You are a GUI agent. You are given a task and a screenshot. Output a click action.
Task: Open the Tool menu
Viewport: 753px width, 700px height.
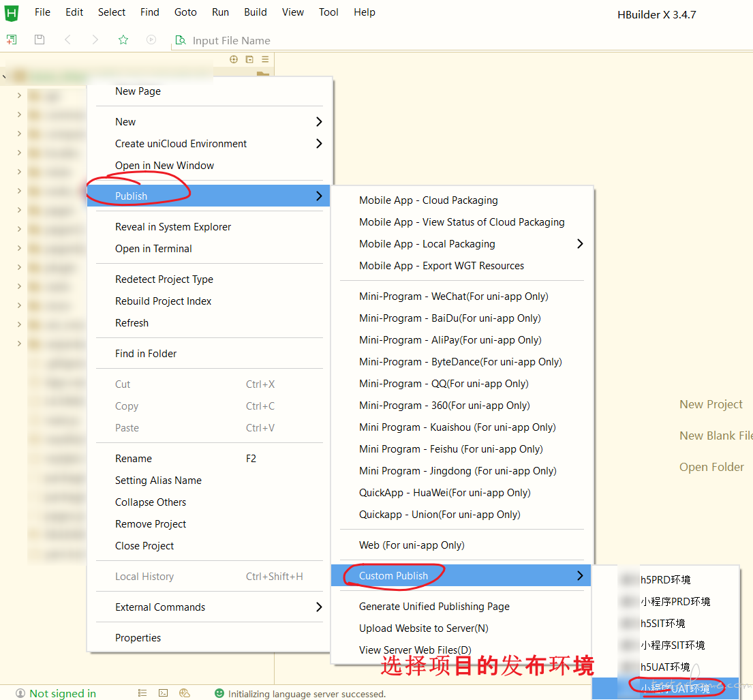tap(329, 12)
